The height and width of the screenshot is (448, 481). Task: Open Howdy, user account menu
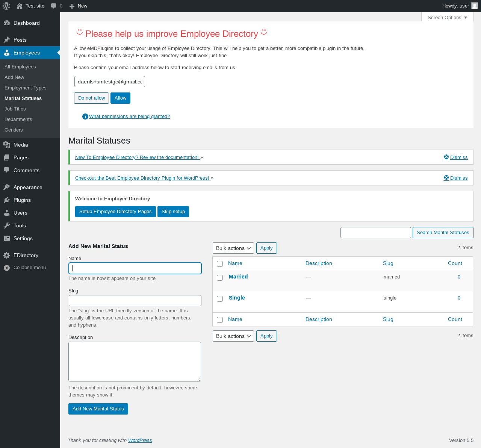(x=460, y=6)
